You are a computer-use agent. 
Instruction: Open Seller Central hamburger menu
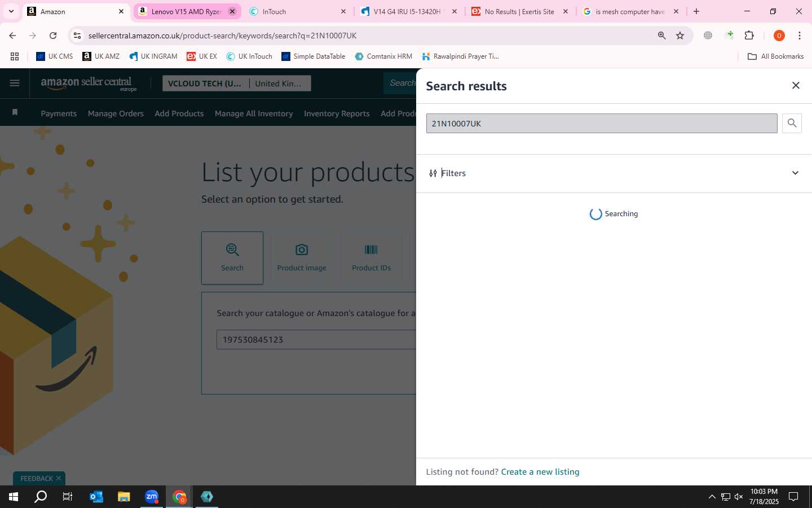coord(15,84)
